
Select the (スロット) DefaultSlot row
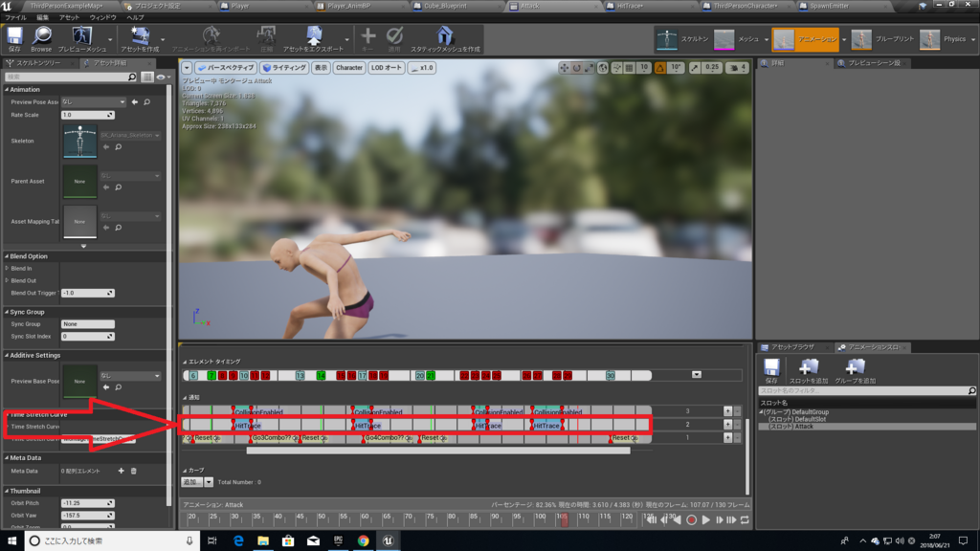coord(867,419)
